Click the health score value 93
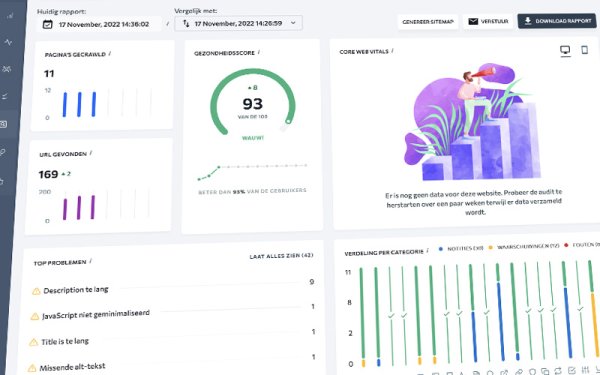 coord(253,103)
